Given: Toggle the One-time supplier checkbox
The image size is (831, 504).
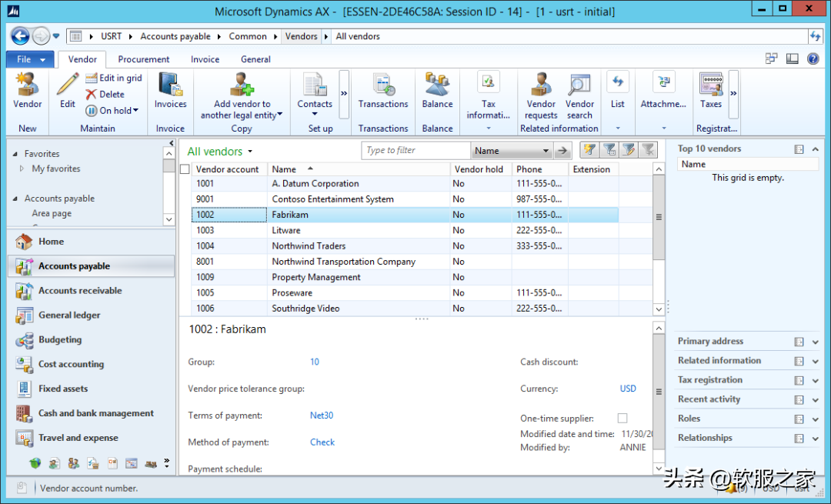Looking at the screenshot, I should pos(622,418).
